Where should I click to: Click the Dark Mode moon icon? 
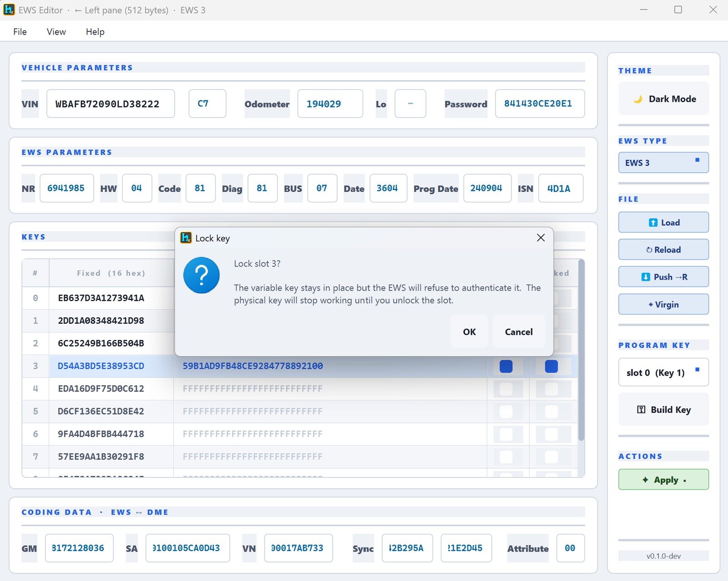[638, 99]
